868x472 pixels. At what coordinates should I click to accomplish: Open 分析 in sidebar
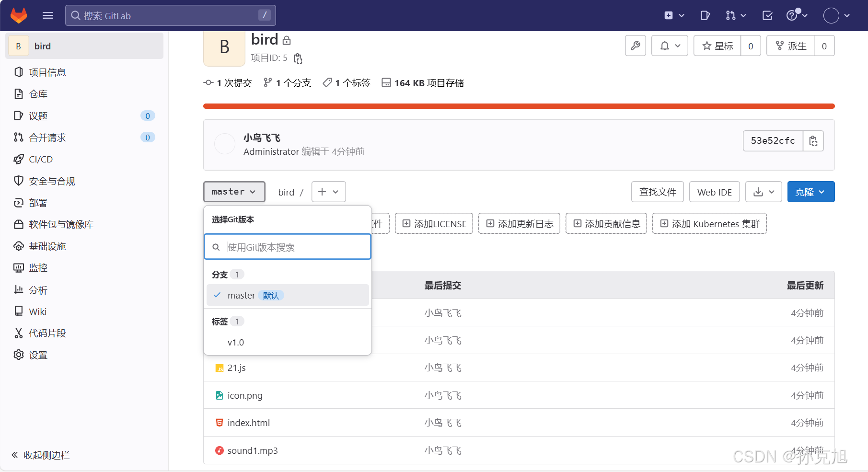point(38,290)
